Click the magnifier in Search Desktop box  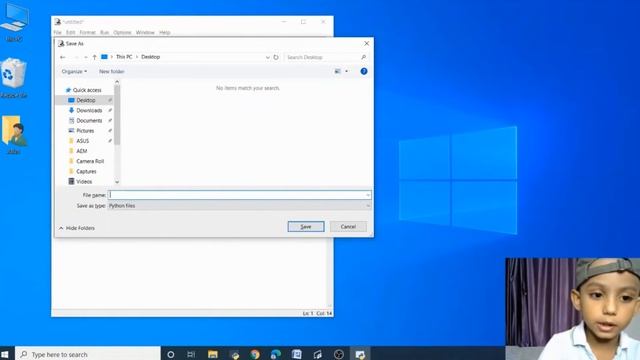[x=363, y=57]
